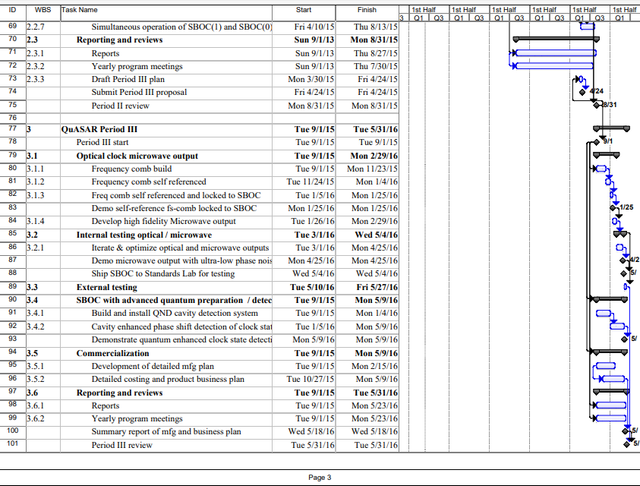Select 'Frequency comb self referenced' task
Viewport: 640px width, 486px height.
[x=149, y=182]
